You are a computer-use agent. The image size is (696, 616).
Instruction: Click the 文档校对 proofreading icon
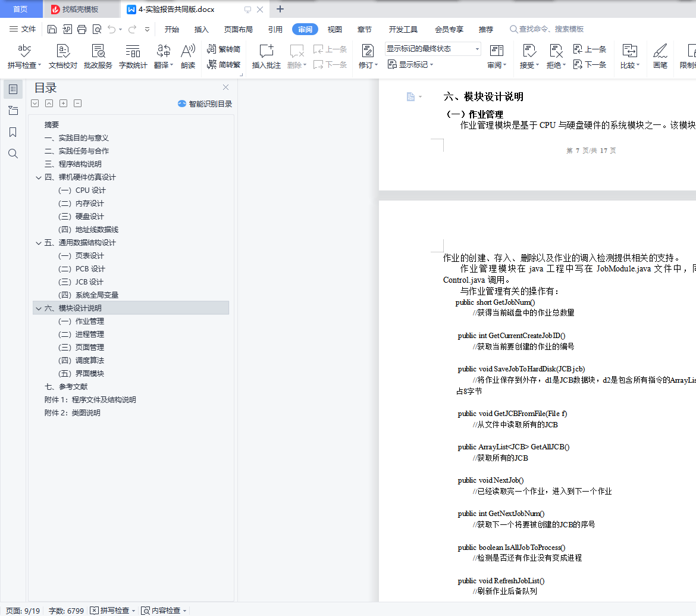(x=62, y=56)
